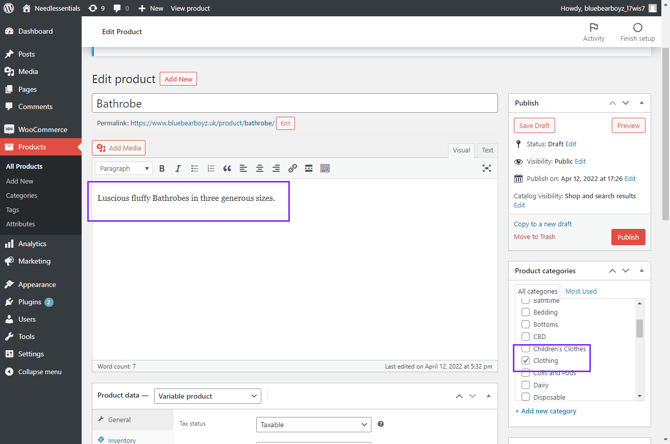670x444 pixels.
Task: Enable distraction-free fullscreen editor mode
Action: tap(487, 169)
